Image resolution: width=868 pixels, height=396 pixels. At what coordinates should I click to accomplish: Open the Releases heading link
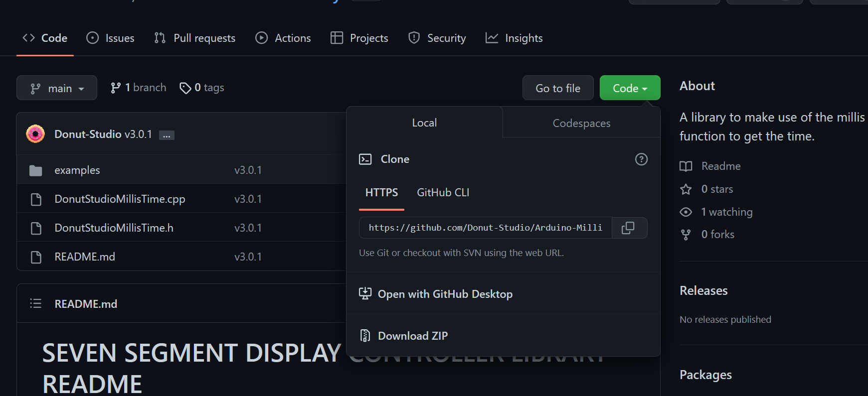[x=703, y=290]
